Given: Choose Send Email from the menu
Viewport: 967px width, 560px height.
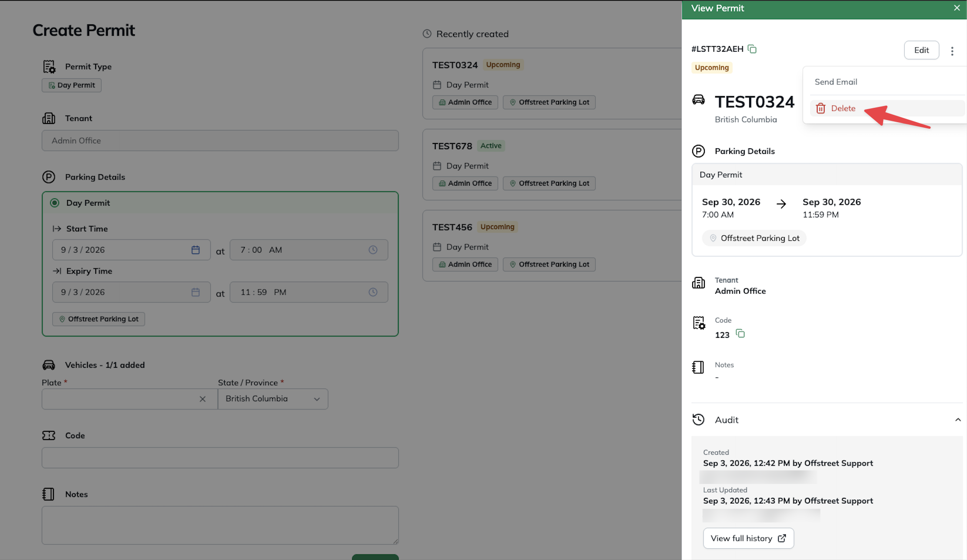Looking at the screenshot, I should (836, 82).
